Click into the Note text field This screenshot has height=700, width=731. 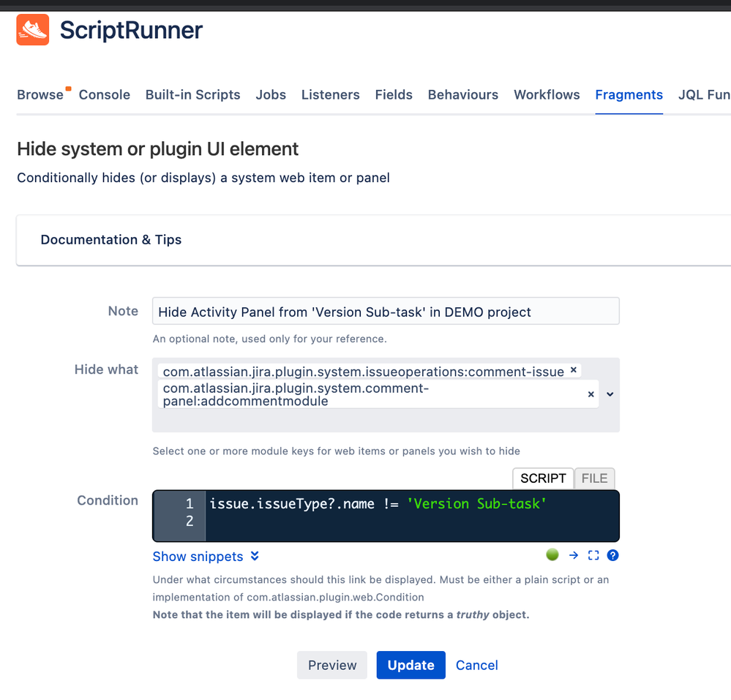pos(386,312)
